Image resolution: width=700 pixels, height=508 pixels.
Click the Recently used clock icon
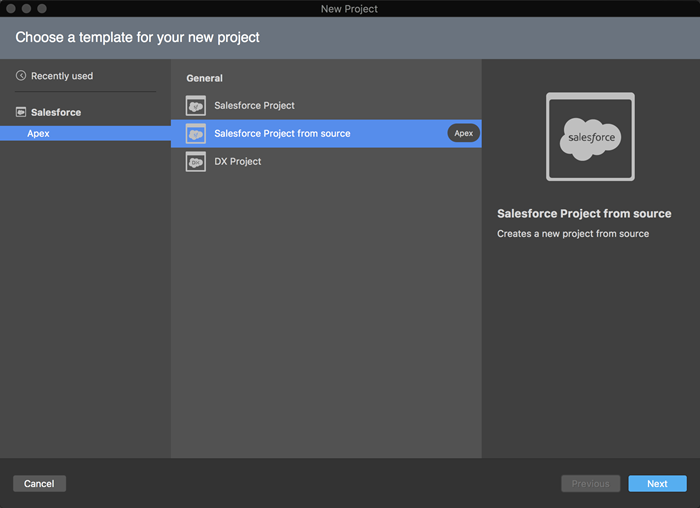coord(21,76)
